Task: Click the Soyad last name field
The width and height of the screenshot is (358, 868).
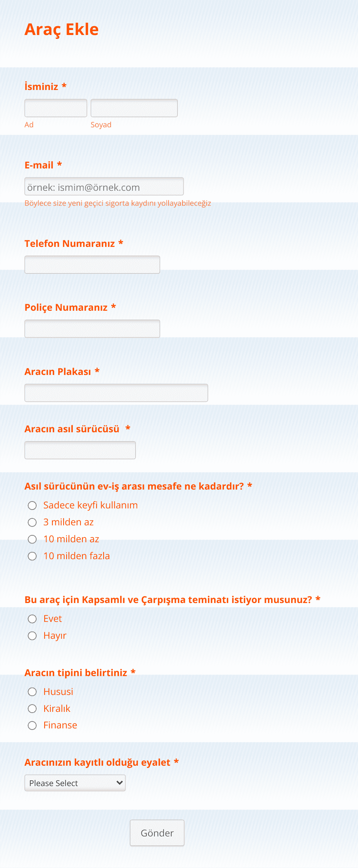Action: tap(134, 108)
